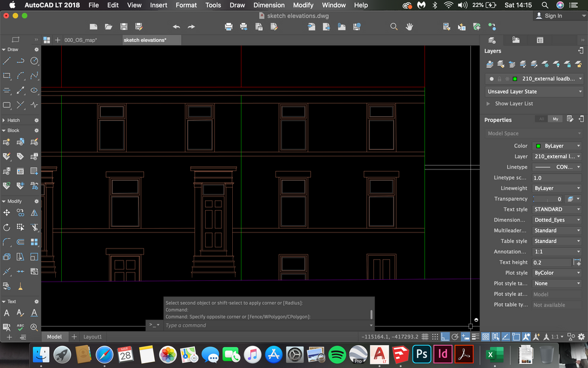This screenshot has height=368, width=588.
Task: Open Dimension style Dotted_Eyes dropdown
Action: pyautogui.click(x=557, y=220)
